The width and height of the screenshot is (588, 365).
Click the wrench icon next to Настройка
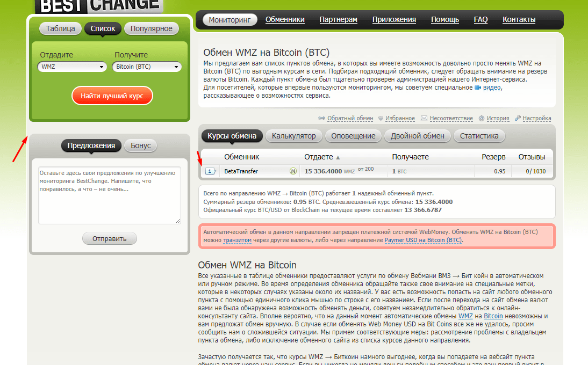click(x=518, y=119)
